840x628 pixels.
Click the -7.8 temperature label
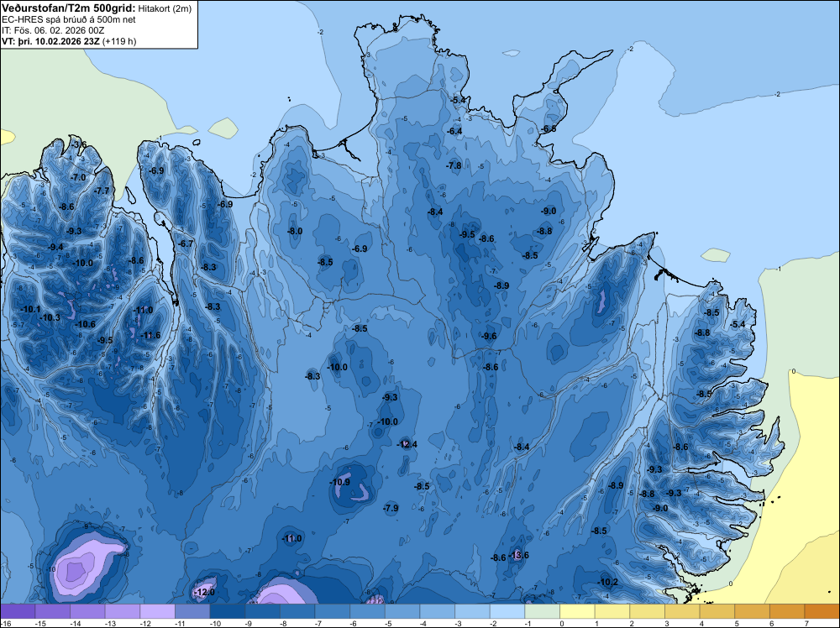click(x=454, y=166)
